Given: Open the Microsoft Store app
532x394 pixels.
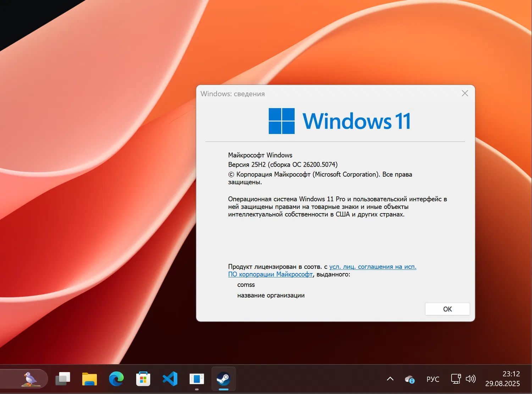Looking at the screenshot, I should [x=143, y=379].
